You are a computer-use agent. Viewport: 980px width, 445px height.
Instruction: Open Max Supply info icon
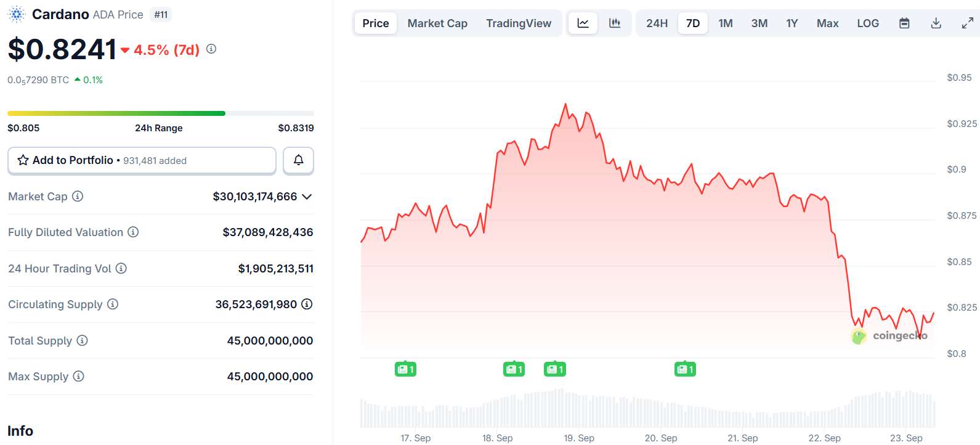tap(78, 376)
